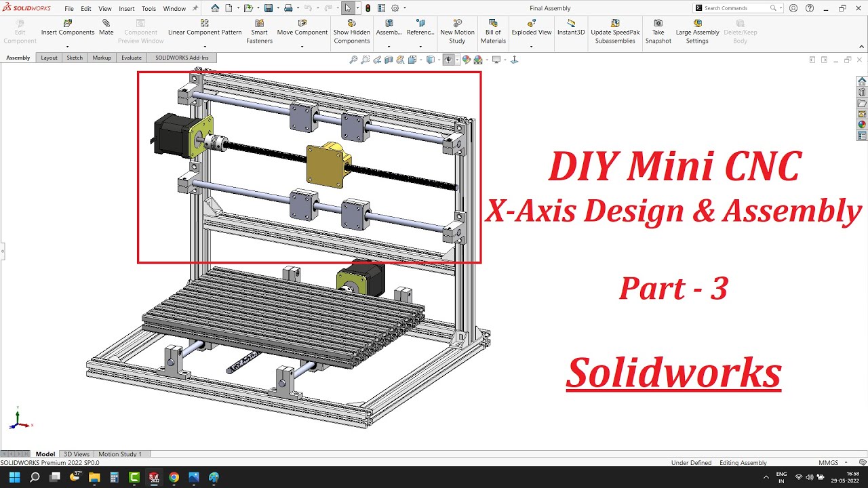Switch to the Markup tab
The width and height of the screenshot is (868, 488).
[x=102, y=58]
